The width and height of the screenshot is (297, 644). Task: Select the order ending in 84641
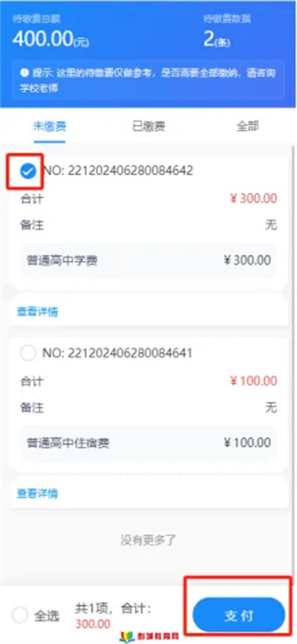(x=28, y=353)
